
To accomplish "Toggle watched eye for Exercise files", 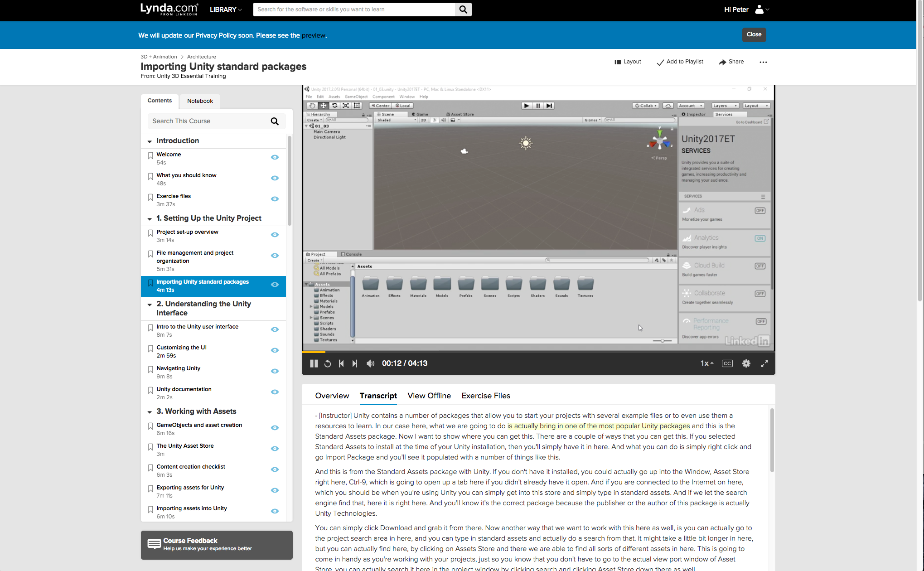I will point(275,199).
